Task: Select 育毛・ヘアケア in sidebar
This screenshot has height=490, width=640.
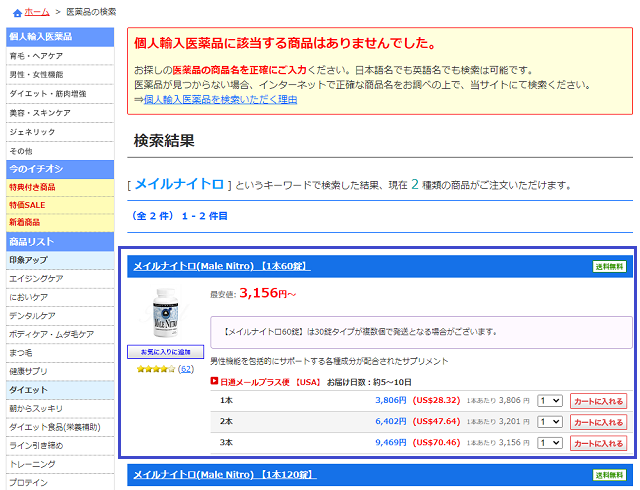Action: click(x=60, y=56)
